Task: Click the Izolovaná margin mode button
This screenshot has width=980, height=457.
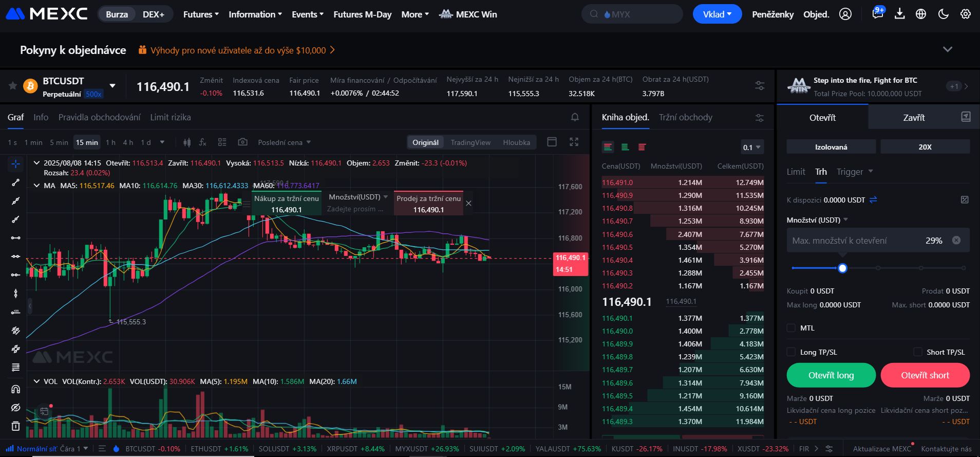Action: [831, 147]
